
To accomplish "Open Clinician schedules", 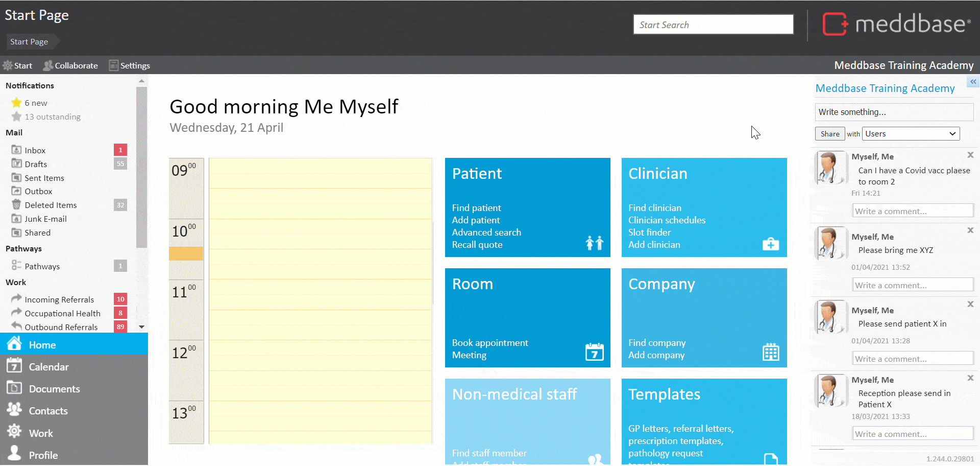I will 667,220.
